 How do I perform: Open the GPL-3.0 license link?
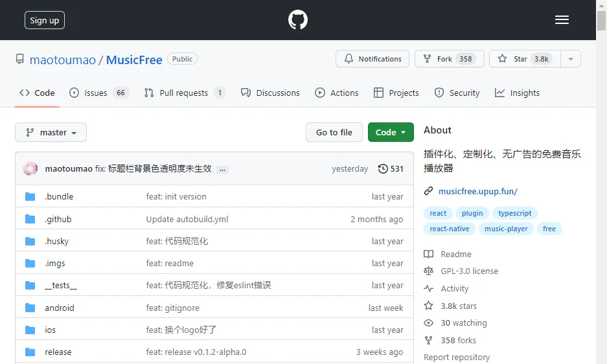click(469, 271)
